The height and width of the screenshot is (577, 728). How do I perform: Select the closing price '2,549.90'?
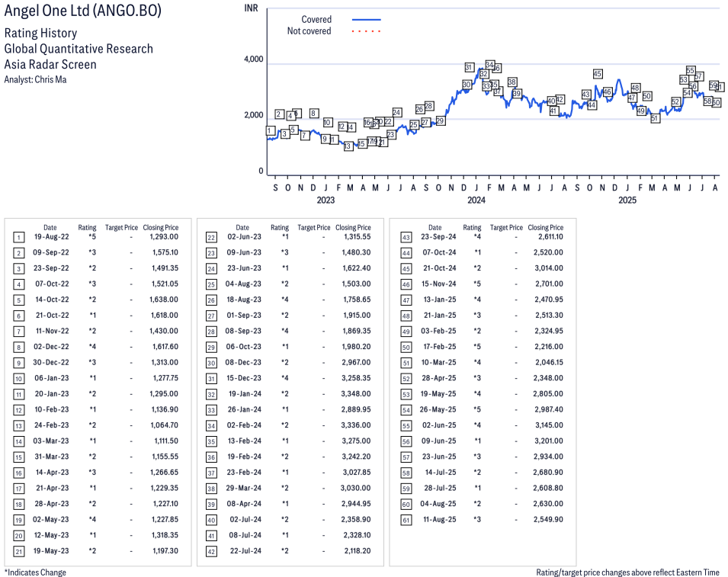tap(548, 519)
